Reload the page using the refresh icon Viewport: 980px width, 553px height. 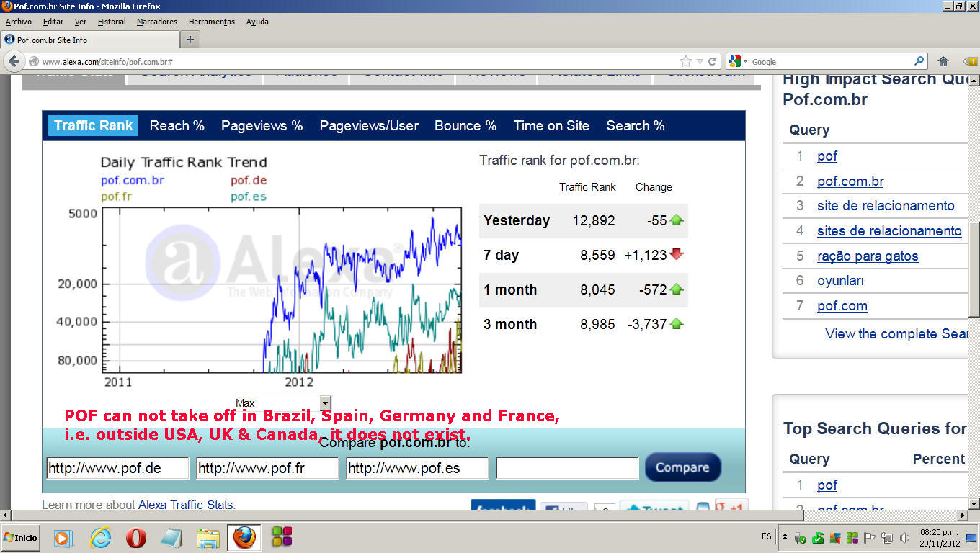point(712,61)
